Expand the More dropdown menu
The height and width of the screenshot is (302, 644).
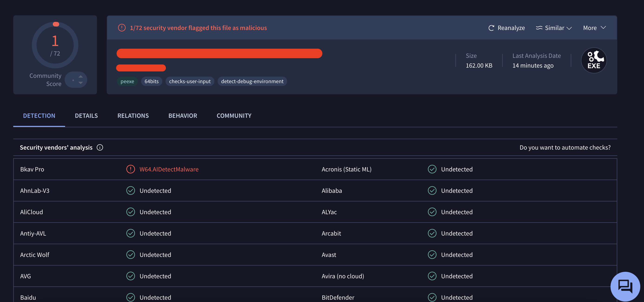[594, 28]
